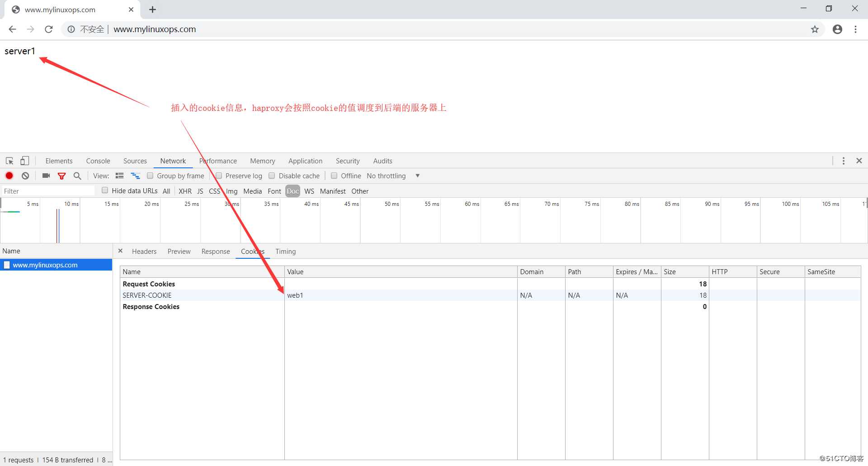
Task: Open the No throttling dropdown
Action: click(x=393, y=176)
